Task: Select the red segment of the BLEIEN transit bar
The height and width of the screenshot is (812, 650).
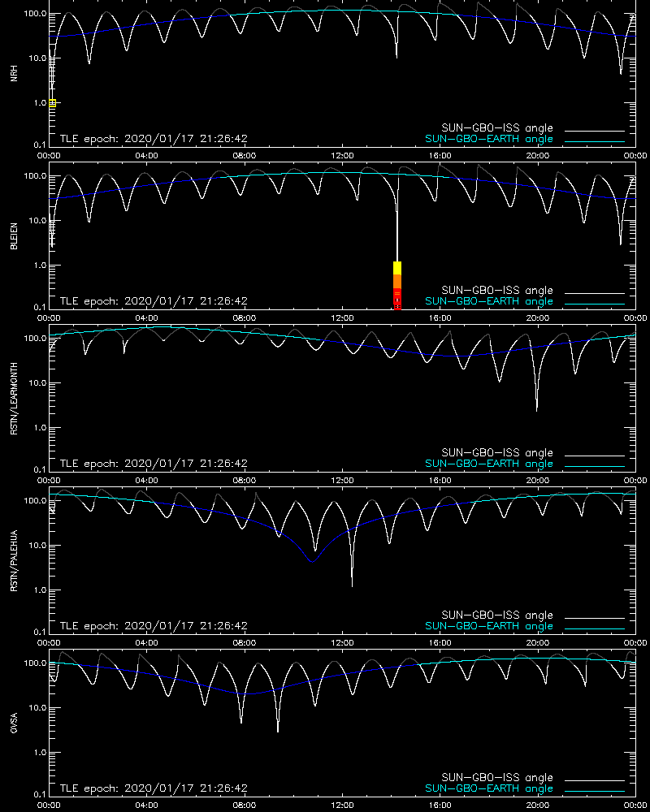Action: pyautogui.click(x=397, y=299)
